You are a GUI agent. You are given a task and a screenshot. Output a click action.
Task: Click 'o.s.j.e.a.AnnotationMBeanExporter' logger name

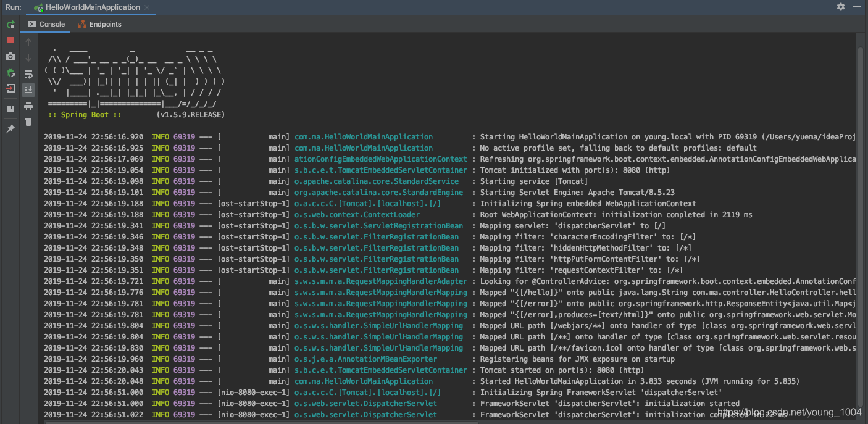tap(365, 359)
